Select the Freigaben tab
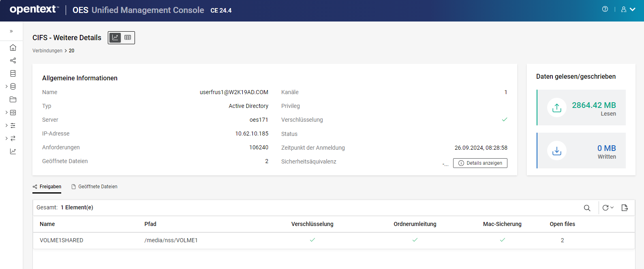644x269 pixels. tap(47, 187)
